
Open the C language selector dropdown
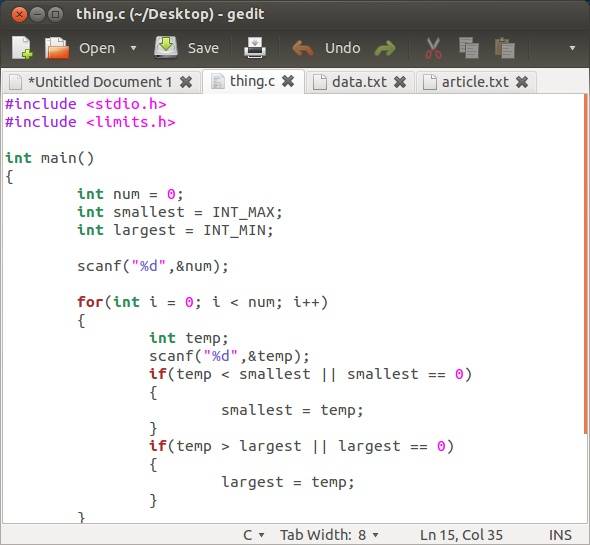254,535
